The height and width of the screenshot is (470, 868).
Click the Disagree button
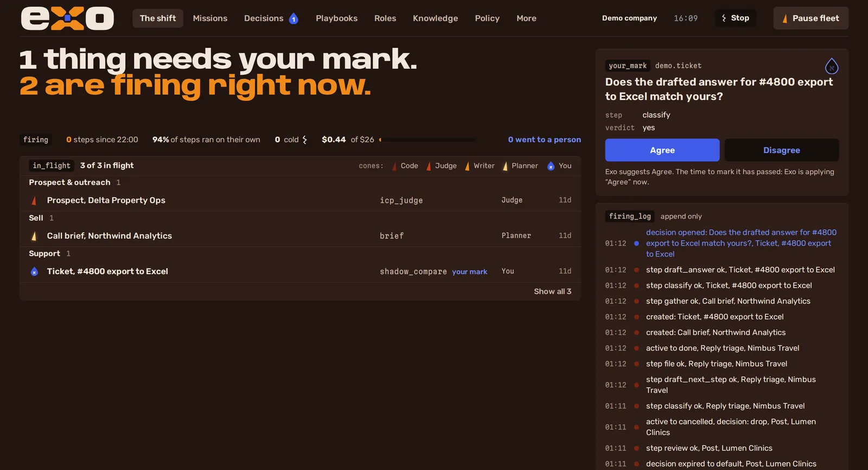[x=782, y=150]
